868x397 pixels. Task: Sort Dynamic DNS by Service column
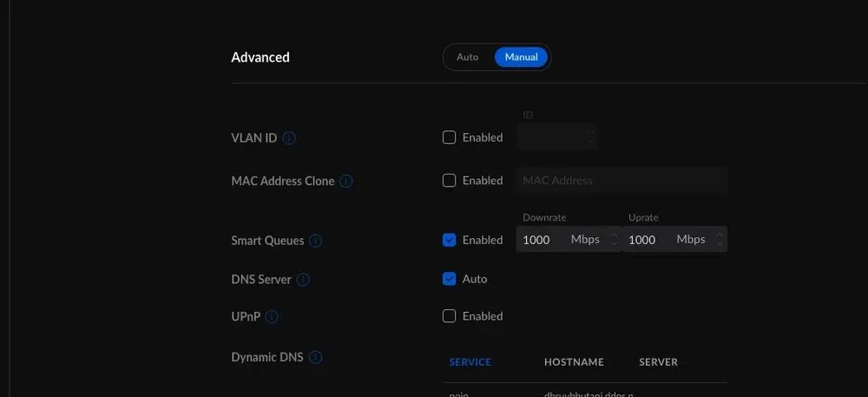[x=470, y=362]
